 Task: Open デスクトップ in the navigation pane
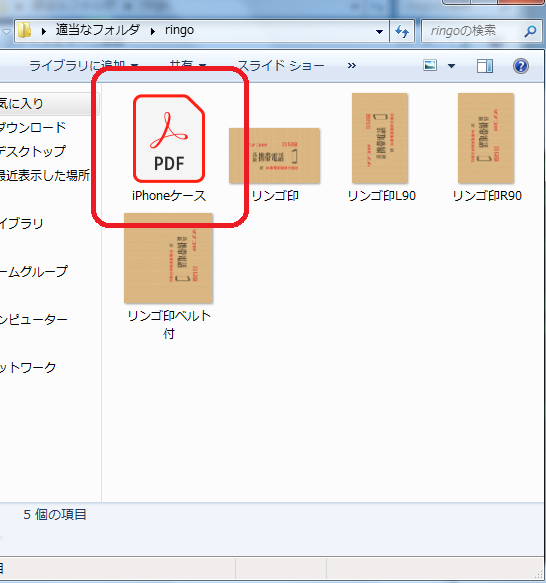point(33,151)
